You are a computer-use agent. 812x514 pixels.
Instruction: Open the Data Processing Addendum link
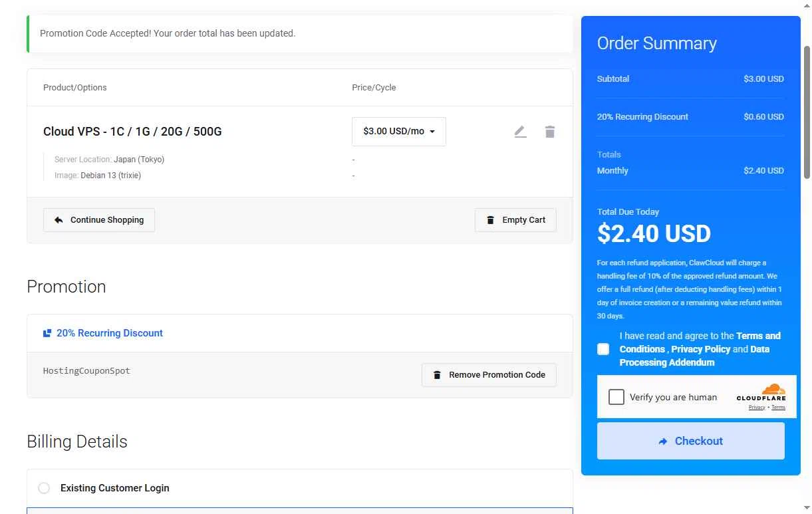[667, 362]
